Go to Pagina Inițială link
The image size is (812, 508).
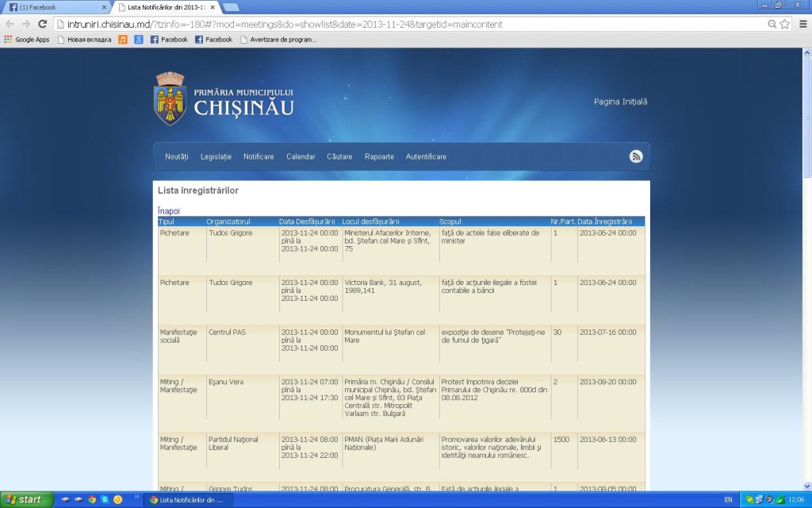pos(620,102)
